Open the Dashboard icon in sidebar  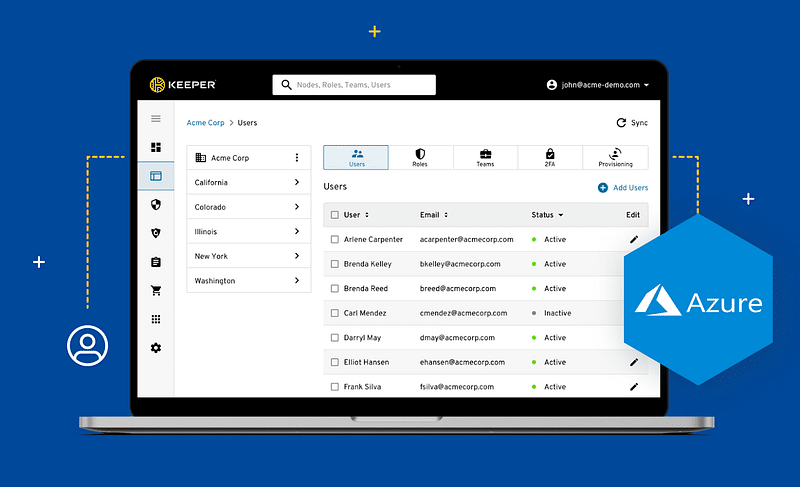pyautogui.click(x=156, y=147)
